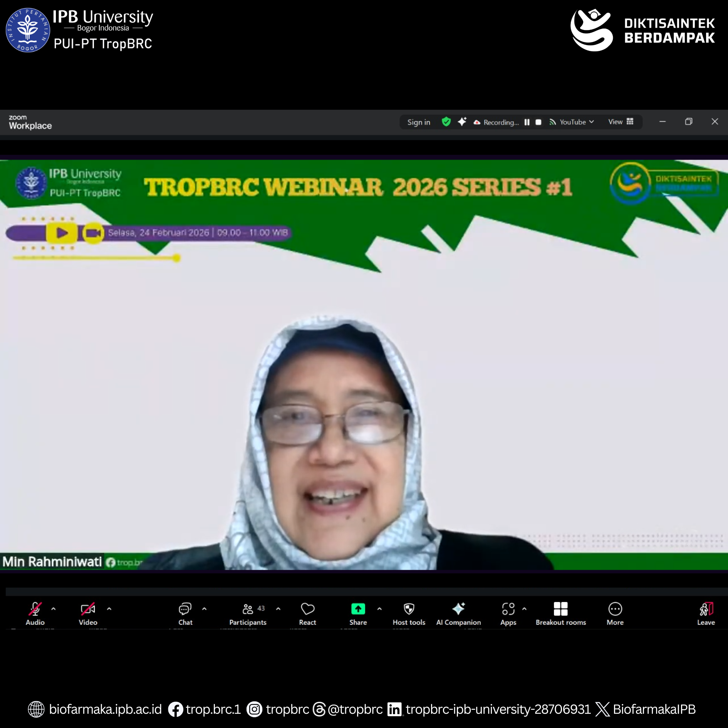Image resolution: width=728 pixels, height=728 pixels.
Task: Expand audio options arrow next to Audio
Action: click(54, 609)
